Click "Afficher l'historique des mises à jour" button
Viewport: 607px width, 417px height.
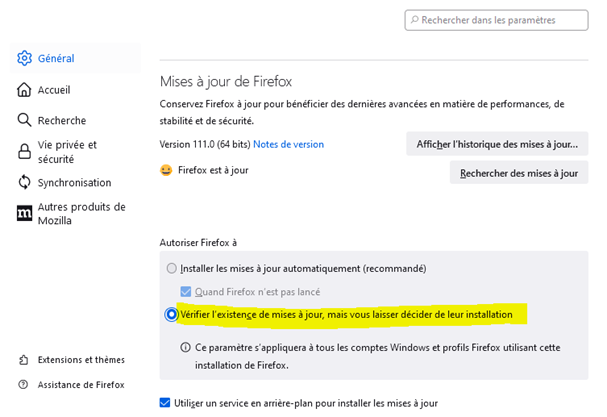497,144
